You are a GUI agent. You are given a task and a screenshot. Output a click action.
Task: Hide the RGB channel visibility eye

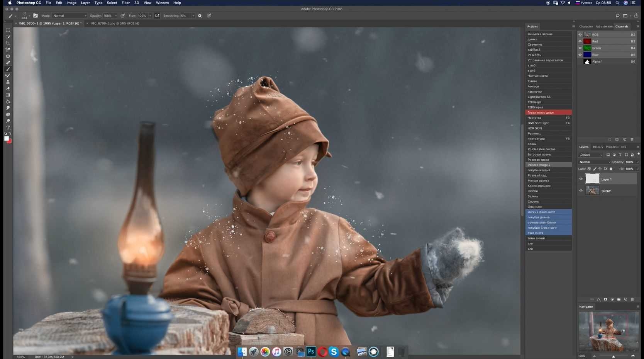pos(580,35)
